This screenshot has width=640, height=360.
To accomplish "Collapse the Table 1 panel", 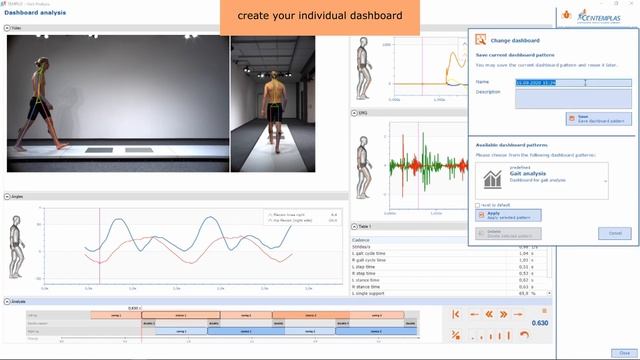I will pos(354,227).
